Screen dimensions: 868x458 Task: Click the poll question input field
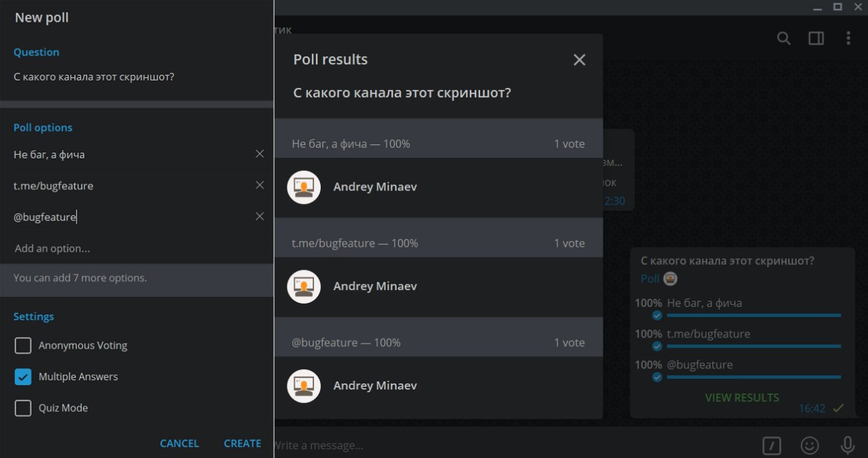pos(136,77)
